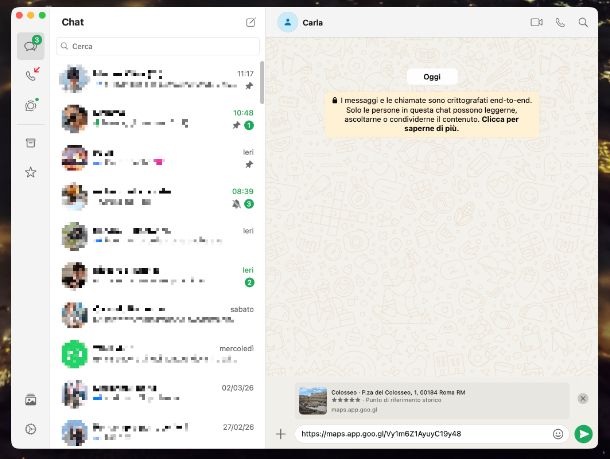Viewport: 610px width, 459px height.
Task: Open the chat received at 10:48
Action: point(158,119)
